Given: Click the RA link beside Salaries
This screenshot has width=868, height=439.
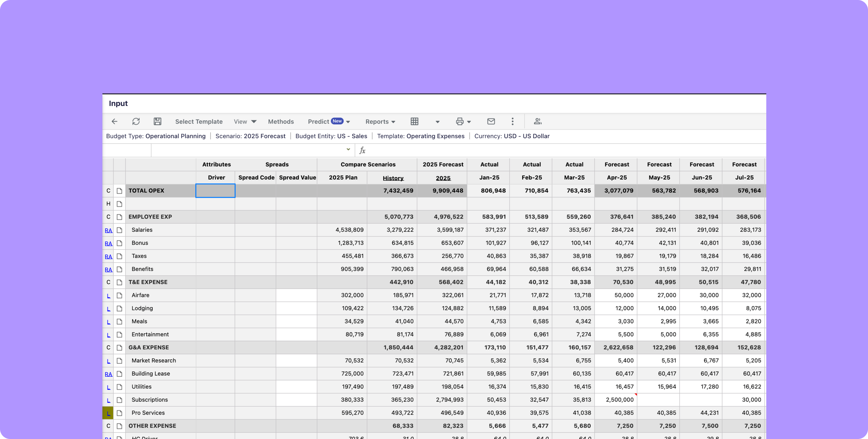Looking at the screenshot, I should 108,230.
